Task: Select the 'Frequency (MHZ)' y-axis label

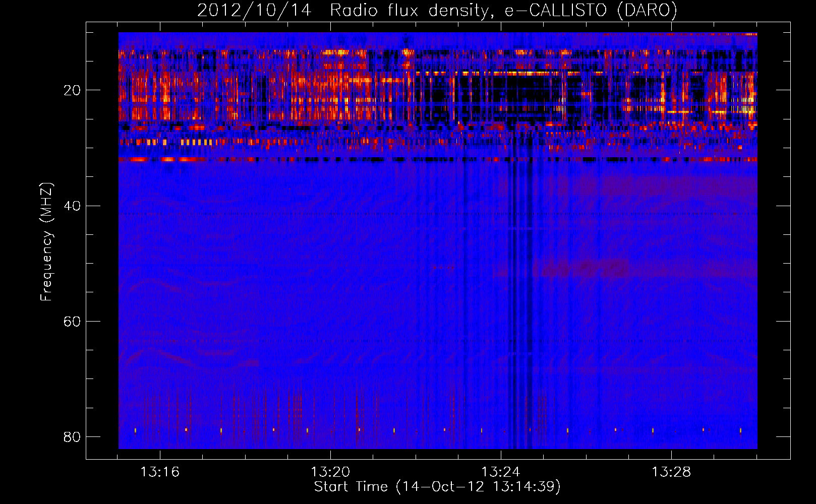Action: tap(46, 242)
